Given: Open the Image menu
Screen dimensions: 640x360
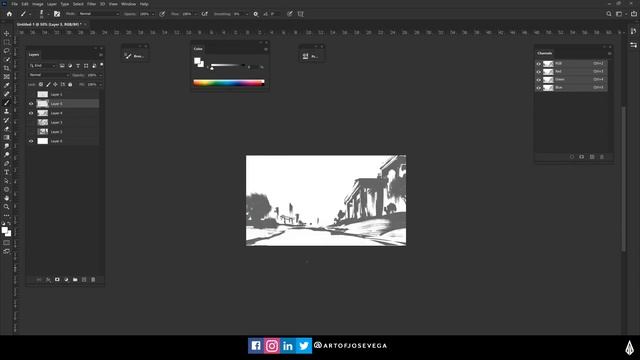Looking at the screenshot, I should [38, 4].
